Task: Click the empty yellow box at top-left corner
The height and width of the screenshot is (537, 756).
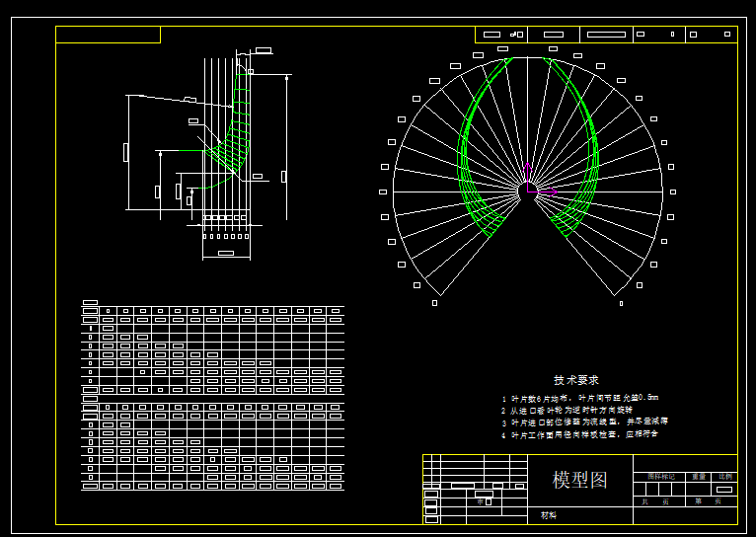Action: click(108, 35)
